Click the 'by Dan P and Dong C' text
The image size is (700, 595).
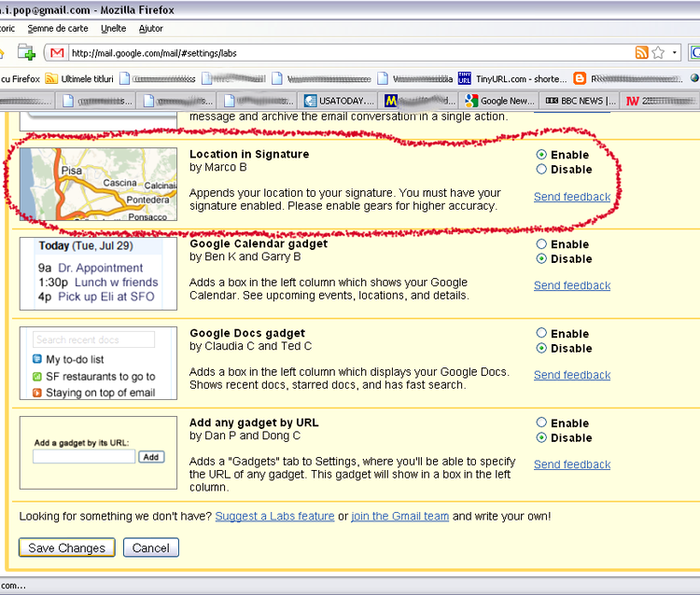(x=245, y=436)
